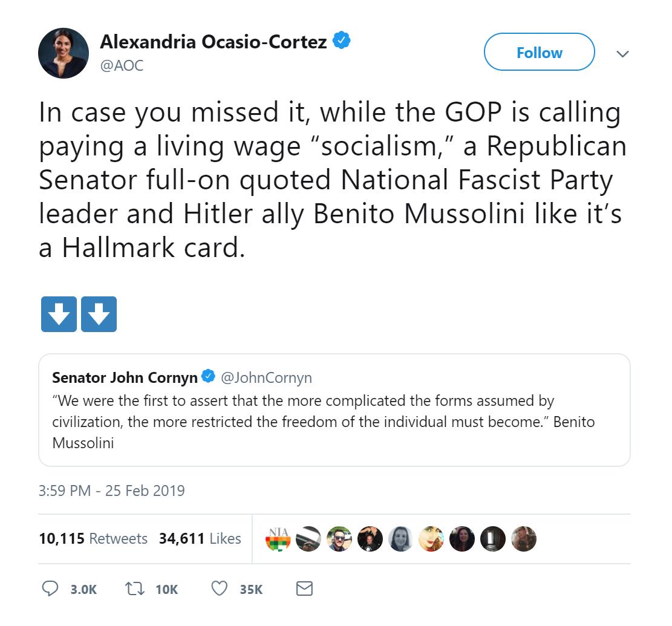Open the tweet options chevron menu
The height and width of the screenshot is (626, 672).
(x=622, y=54)
